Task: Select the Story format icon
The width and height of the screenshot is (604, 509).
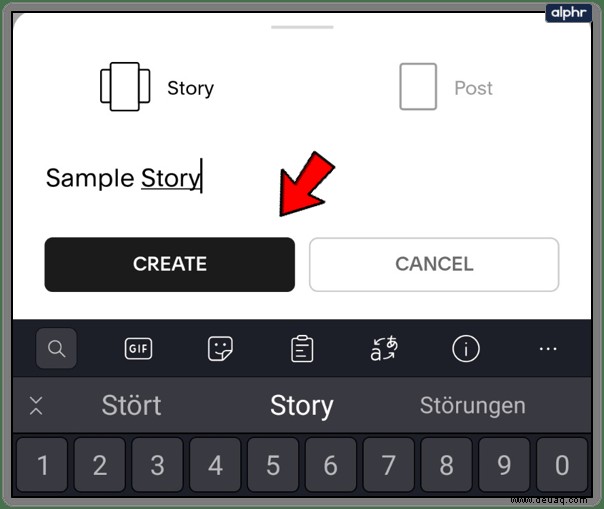Action: click(x=125, y=87)
